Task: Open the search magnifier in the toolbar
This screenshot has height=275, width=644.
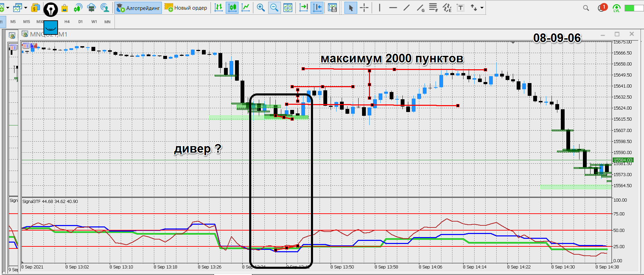Action: [586, 8]
